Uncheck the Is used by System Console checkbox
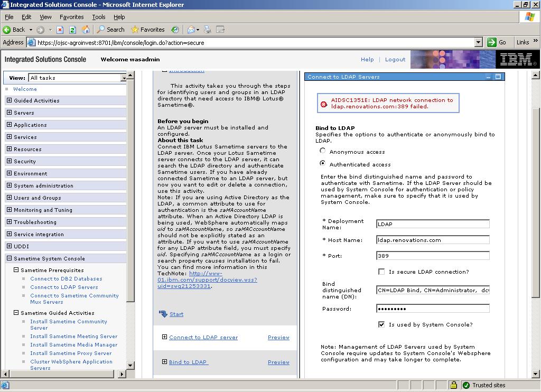The image size is (541, 392). (x=381, y=324)
